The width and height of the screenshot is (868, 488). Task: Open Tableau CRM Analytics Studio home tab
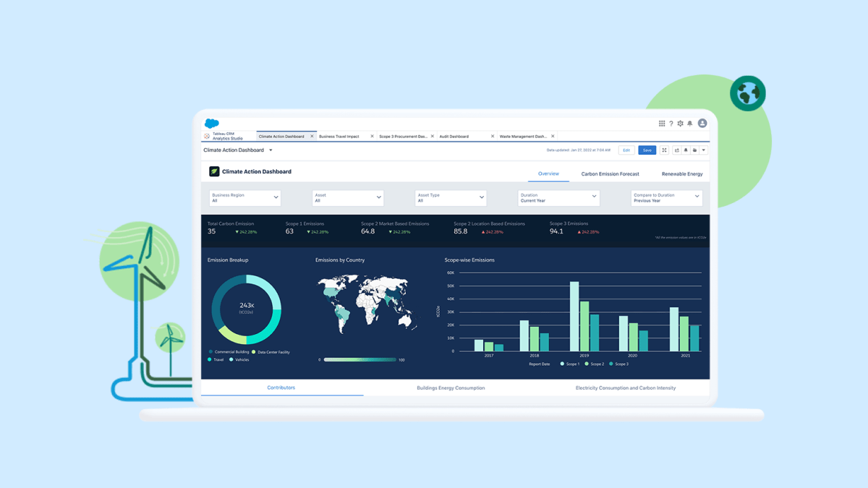228,136
